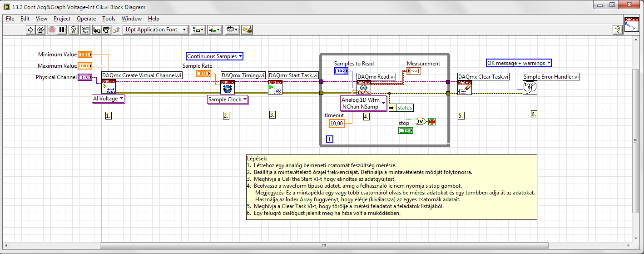This screenshot has height=254, width=644.
Task: Click the Sample Rate DBL terminal
Action: click(203, 74)
